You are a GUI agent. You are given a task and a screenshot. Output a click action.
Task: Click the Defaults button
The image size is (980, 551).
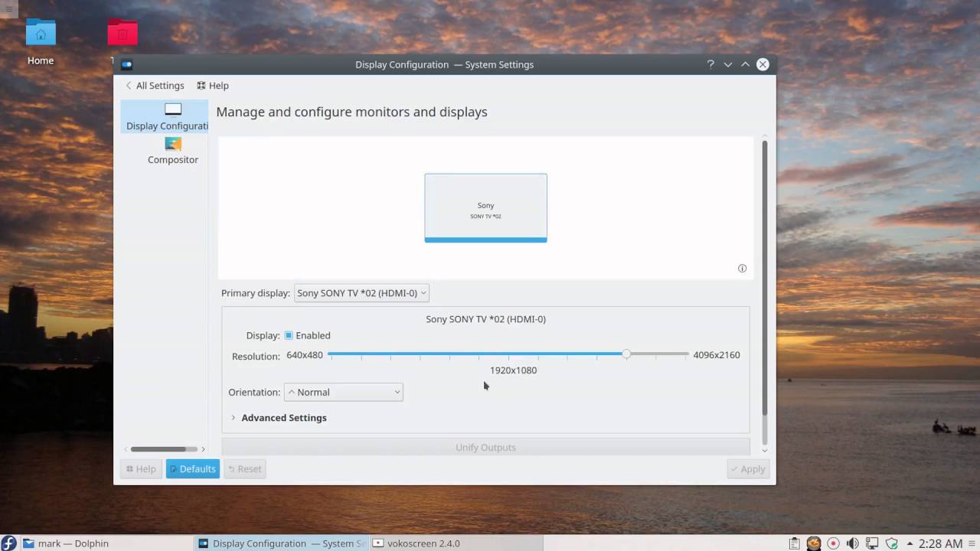pos(192,469)
